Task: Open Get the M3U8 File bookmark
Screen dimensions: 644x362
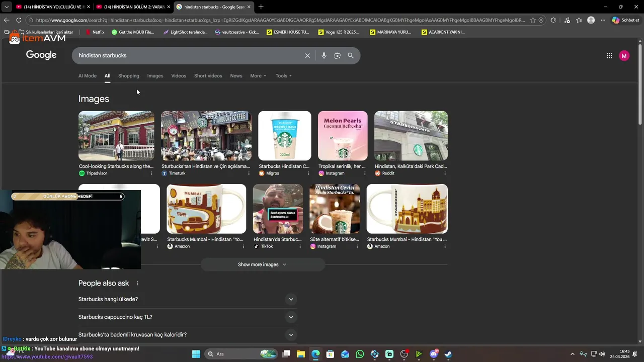Action: pyautogui.click(x=133, y=32)
